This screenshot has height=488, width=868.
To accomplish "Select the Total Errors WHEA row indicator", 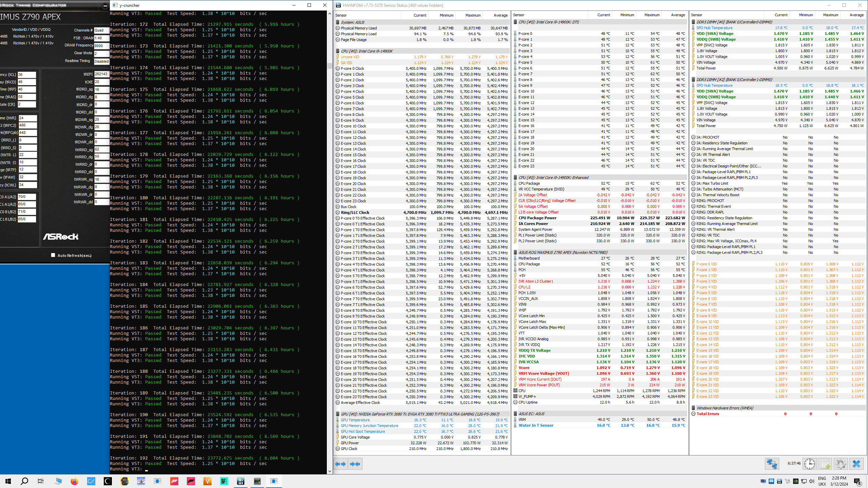I will pos(694,414).
